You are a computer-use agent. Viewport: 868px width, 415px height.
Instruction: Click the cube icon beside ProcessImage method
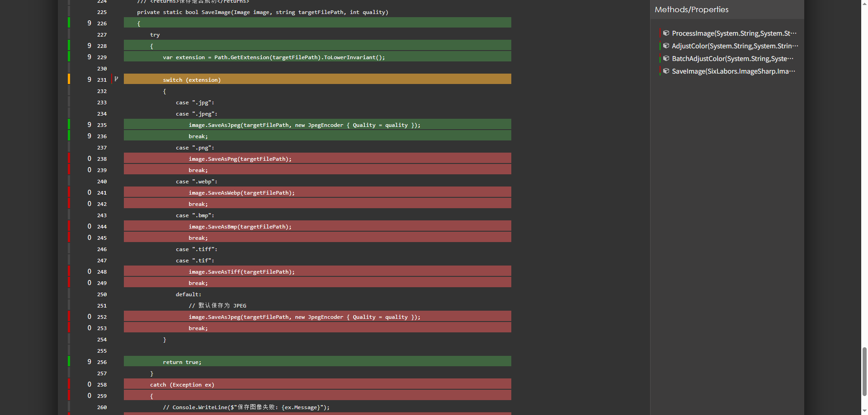pyautogui.click(x=666, y=33)
